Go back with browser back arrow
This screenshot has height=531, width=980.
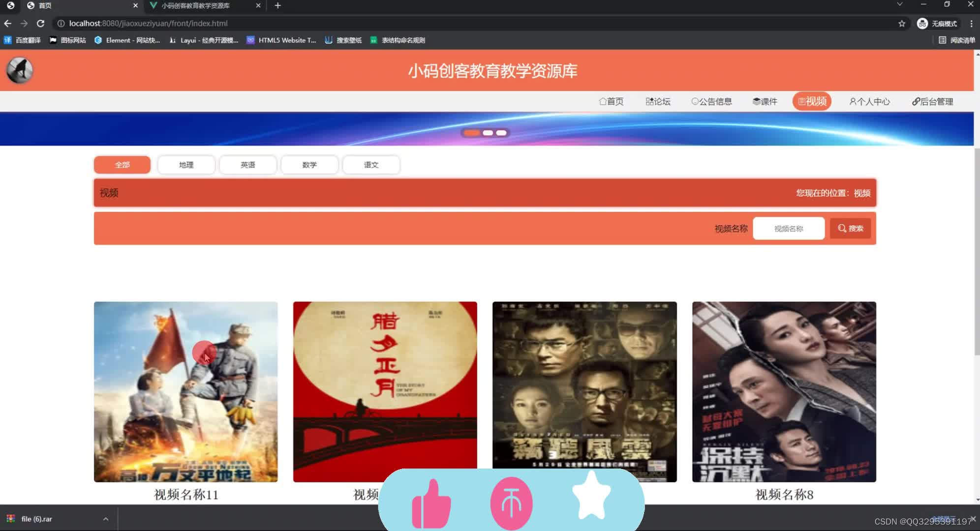click(x=7, y=23)
